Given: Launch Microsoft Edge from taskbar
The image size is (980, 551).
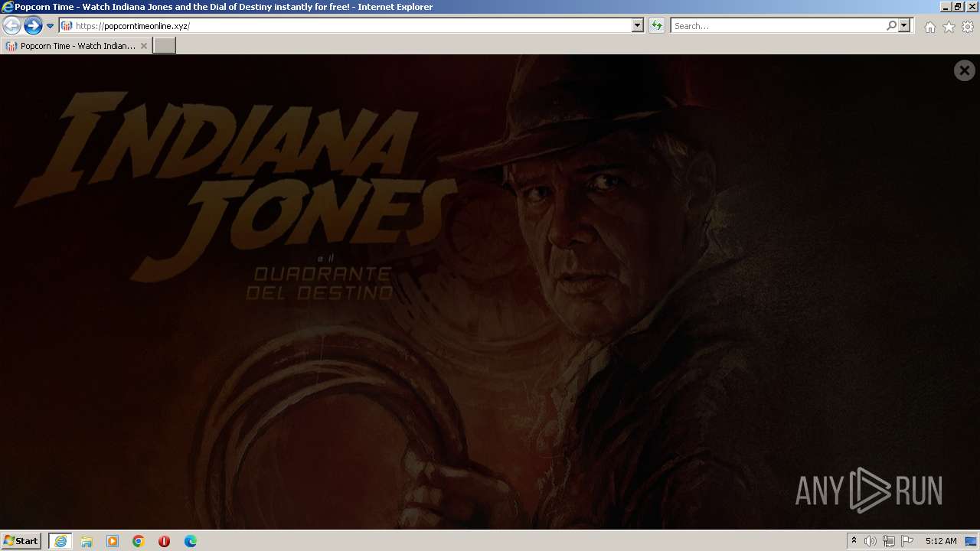Looking at the screenshot, I should coord(191,541).
